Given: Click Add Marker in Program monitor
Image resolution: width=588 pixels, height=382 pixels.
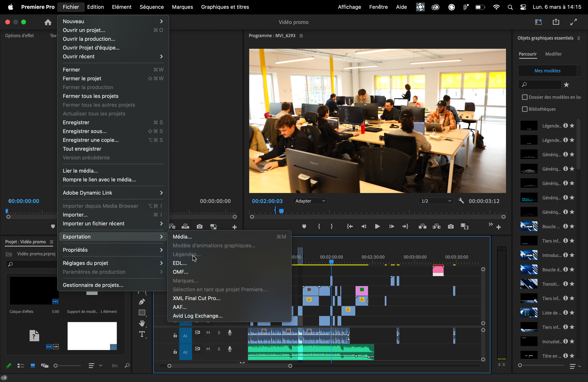Looking at the screenshot, I should click(x=304, y=227).
